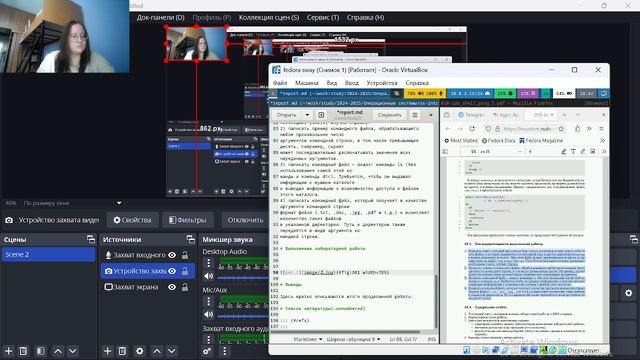Adjust Desktop Audio volume slider
The height and width of the screenshot is (360, 640).
[242, 278]
